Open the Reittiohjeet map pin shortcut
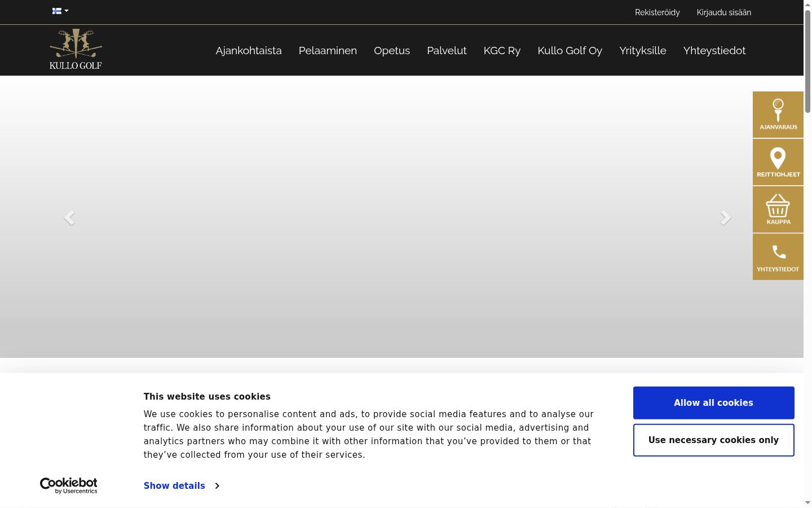Viewport: 812px width, 508px height. [x=778, y=162]
